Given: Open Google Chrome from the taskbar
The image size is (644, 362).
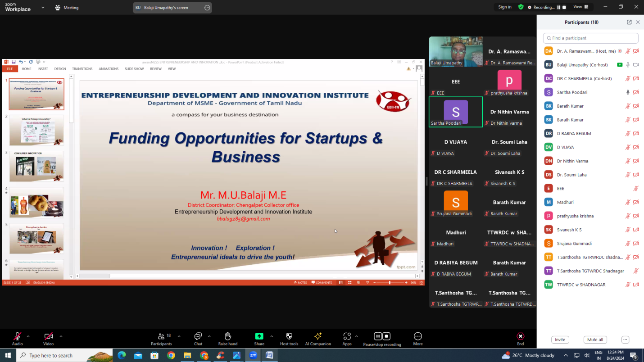Looking at the screenshot, I should (171, 355).
